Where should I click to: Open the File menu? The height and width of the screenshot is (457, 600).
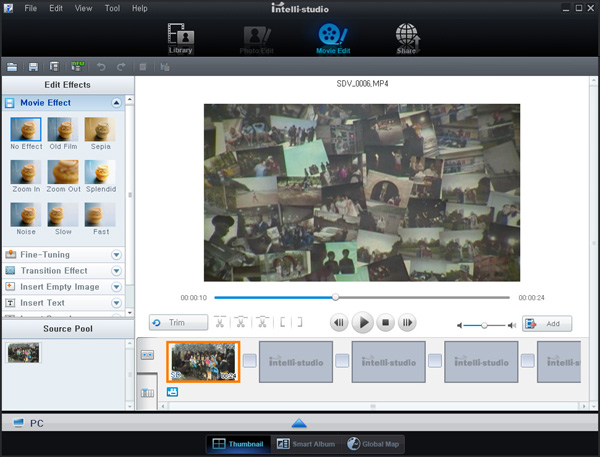(31, 8)
